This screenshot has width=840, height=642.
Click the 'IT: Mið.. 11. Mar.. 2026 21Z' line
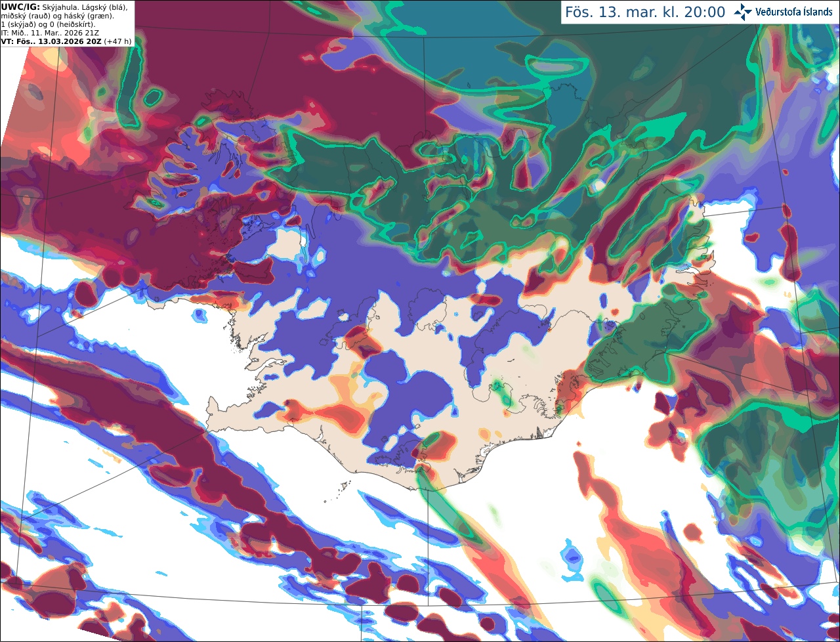click(x=51, y=33)
